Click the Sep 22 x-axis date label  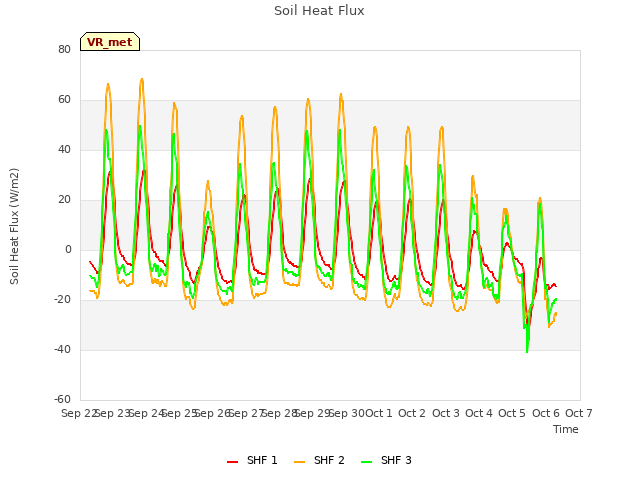point(78,413)
